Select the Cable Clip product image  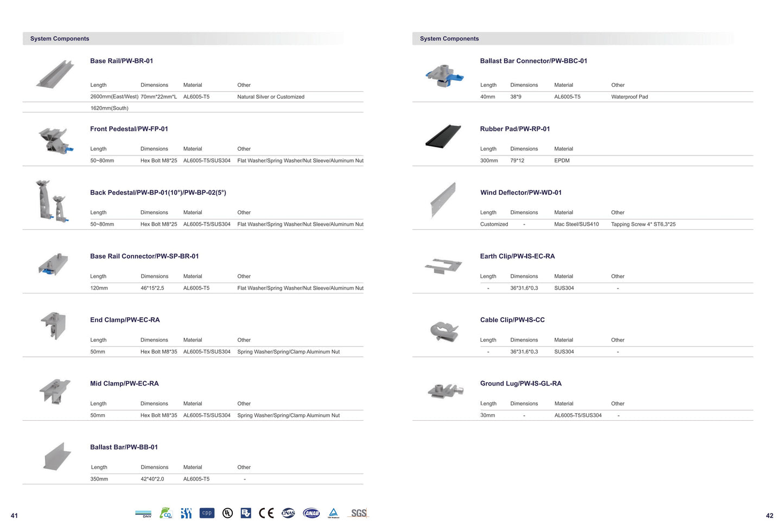click(x=444, y=331)
